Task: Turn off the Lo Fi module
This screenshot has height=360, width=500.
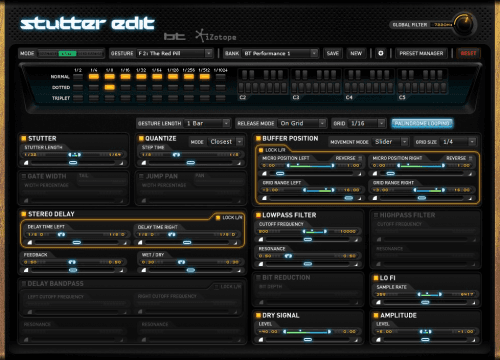Action: coord(376,278)
